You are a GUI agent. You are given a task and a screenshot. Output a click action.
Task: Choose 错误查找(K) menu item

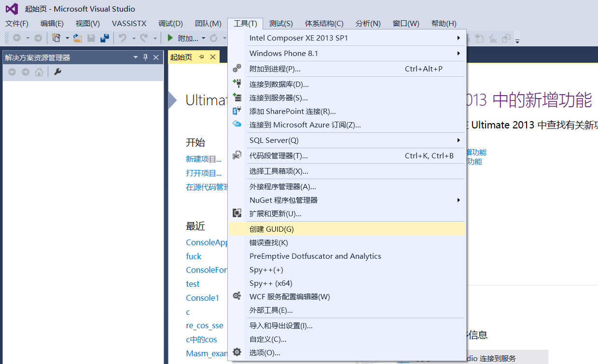point(348,242)
